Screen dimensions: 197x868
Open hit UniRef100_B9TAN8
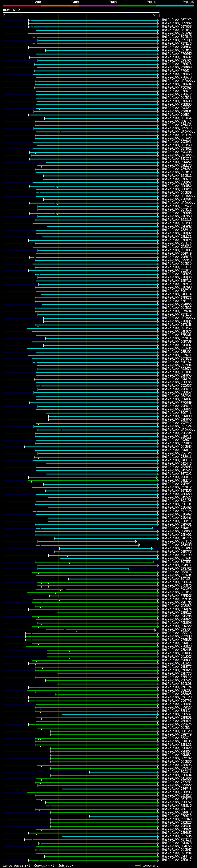point(176,548)
